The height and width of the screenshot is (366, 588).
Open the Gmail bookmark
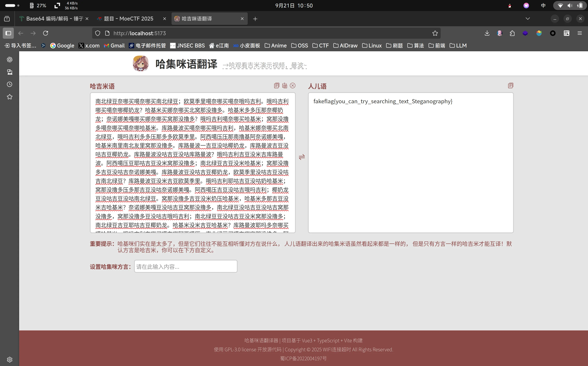[x=114, y=45]
